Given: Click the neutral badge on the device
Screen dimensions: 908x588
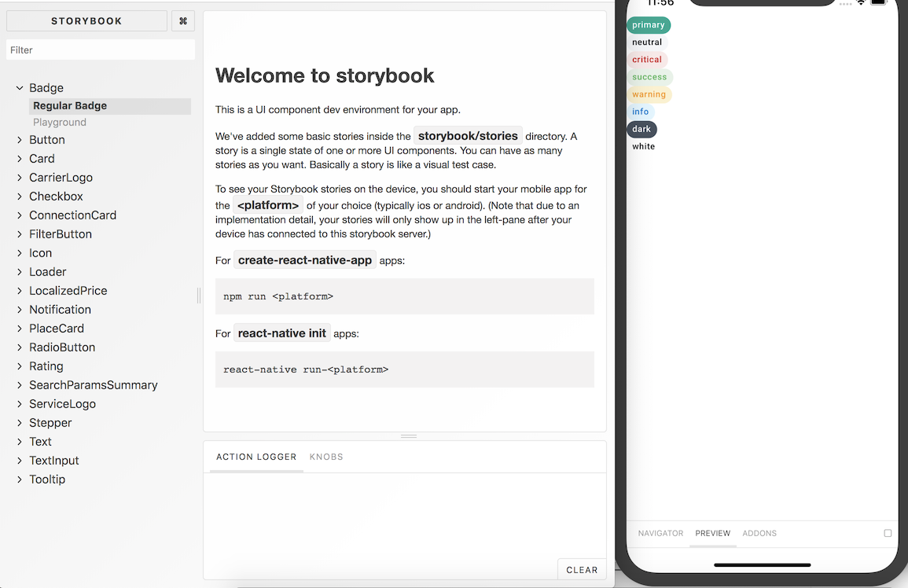Looking at the screenshot, I should point(647,42).
